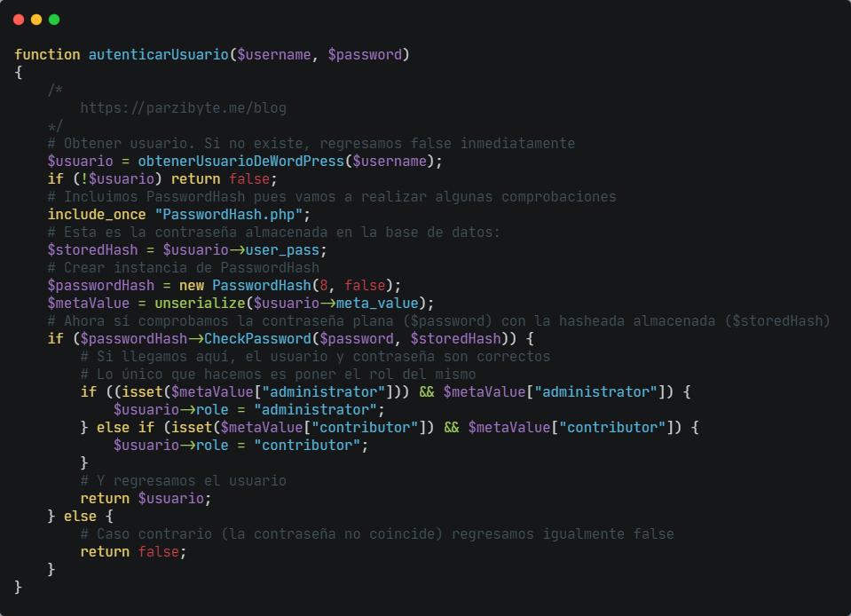Viewport: 851px width, 616px height.
Task: Click the 'else if' contributor condition line
Action: click(390, 428)
